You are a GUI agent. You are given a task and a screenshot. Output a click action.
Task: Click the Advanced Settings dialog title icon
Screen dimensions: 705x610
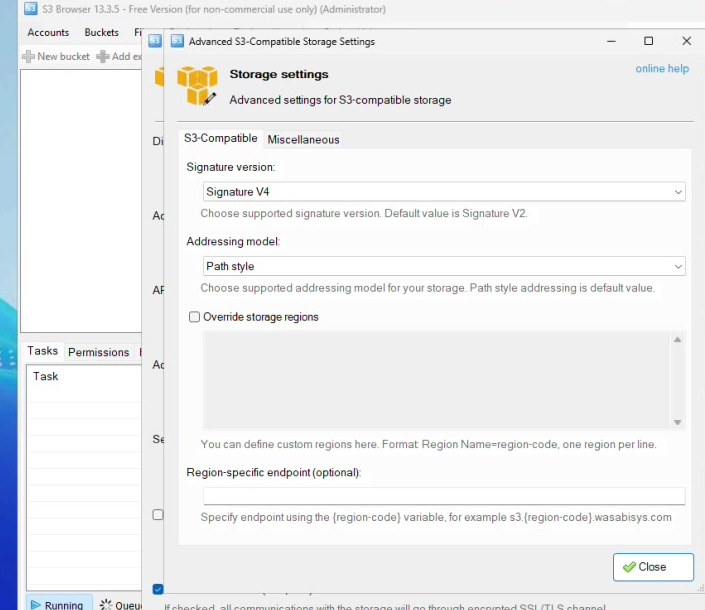click(x=177, y=41)
